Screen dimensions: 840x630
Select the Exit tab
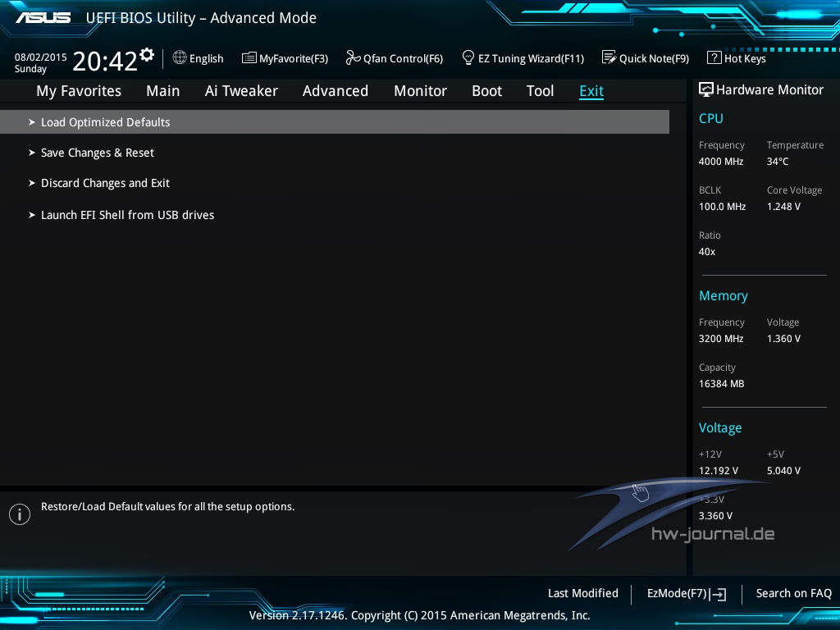click(x=591, y=91)
